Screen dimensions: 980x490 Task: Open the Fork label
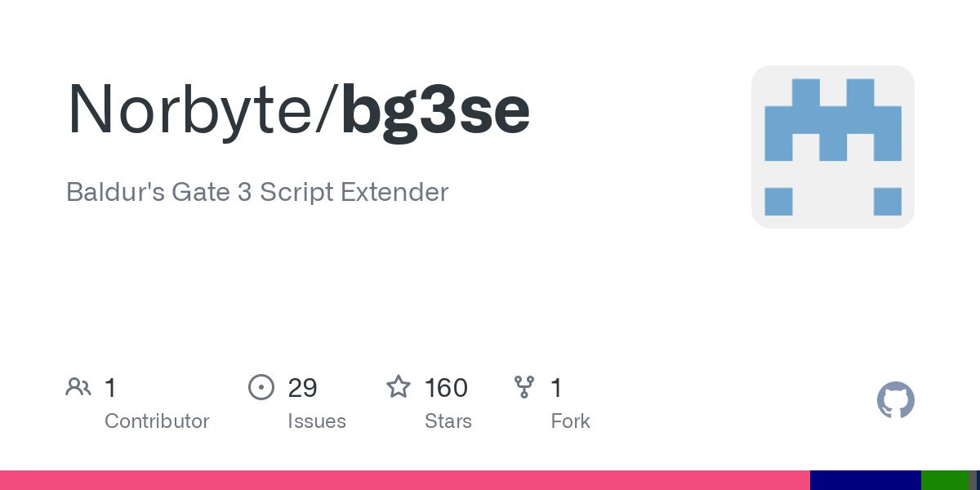pos(570,421)
